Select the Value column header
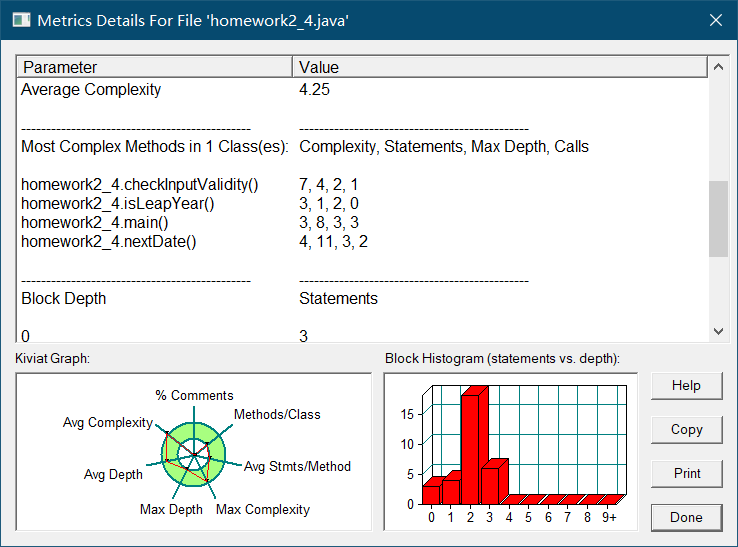The image size is (738, 547). 499,67
